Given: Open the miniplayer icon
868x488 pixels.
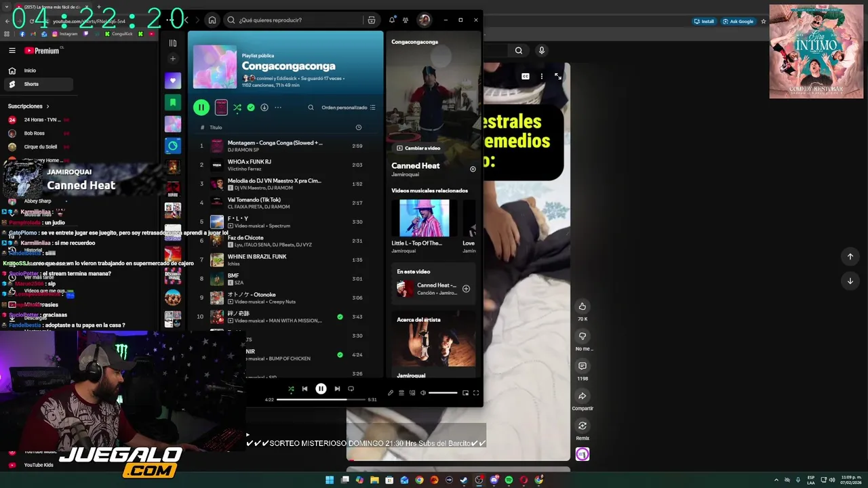Looking at the screenshot, I should [465, 393].
